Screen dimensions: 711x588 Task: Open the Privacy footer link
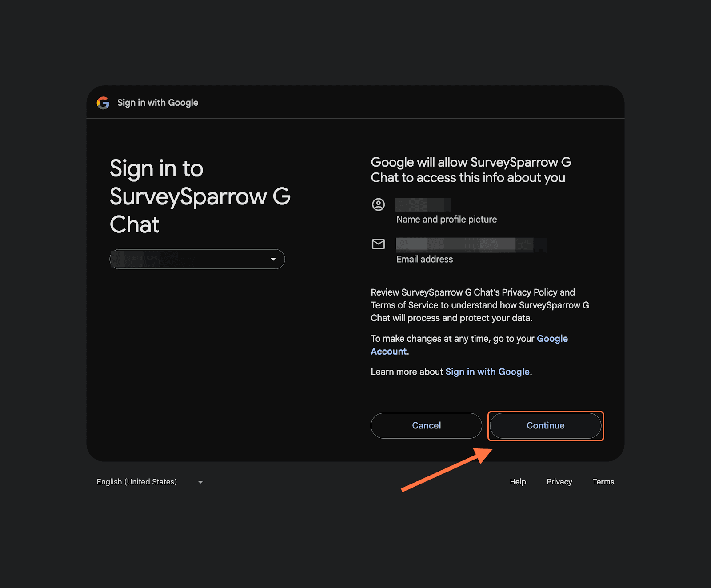click(559, 482)
